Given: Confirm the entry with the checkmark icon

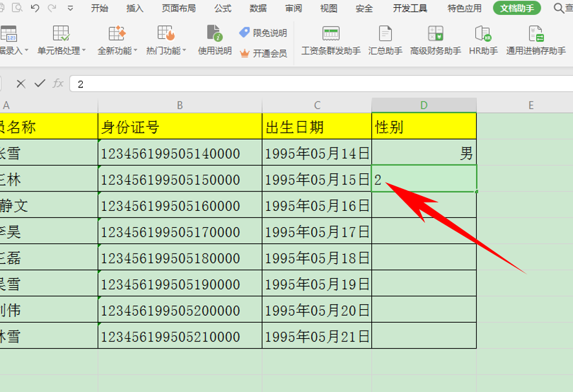Looking at the screenshot, I should click(40, 83).
